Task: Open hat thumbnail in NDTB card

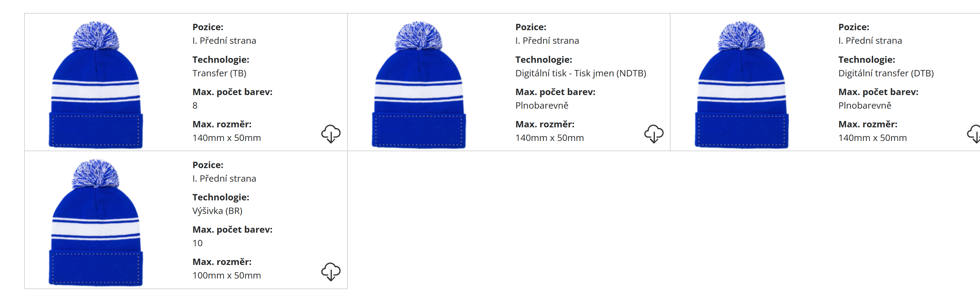Action: (419, 84)
